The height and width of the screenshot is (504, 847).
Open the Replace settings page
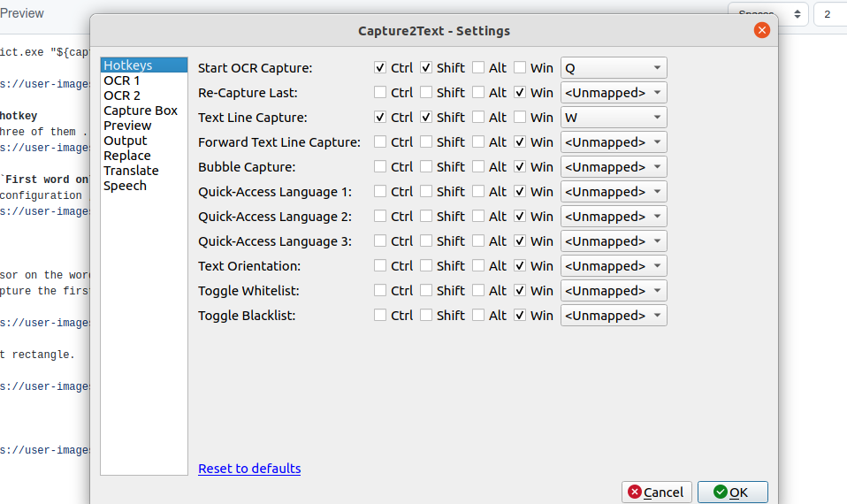pos(144,157)
